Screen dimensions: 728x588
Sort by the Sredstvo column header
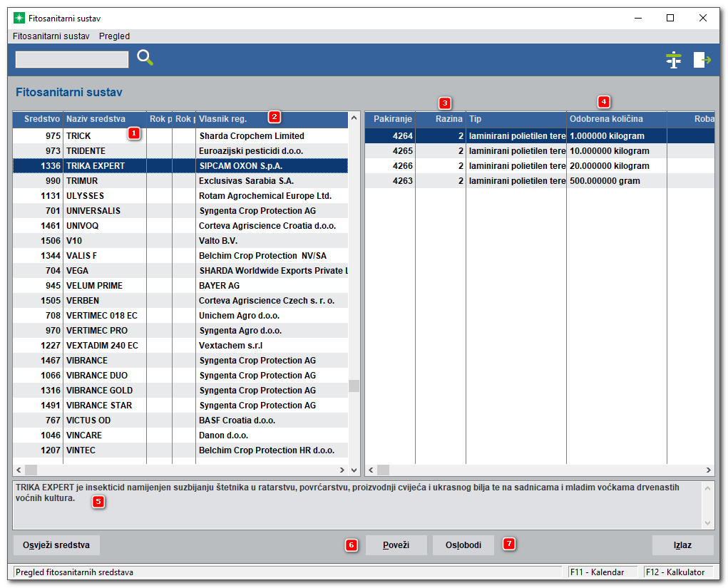[38, 119]
